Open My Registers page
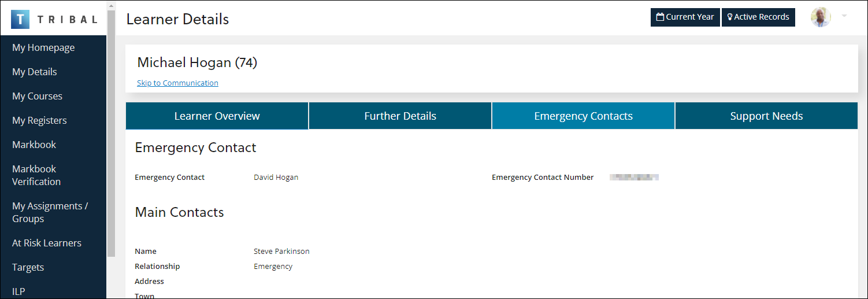This screenshot has height=299, width=868. click(39, 120)
